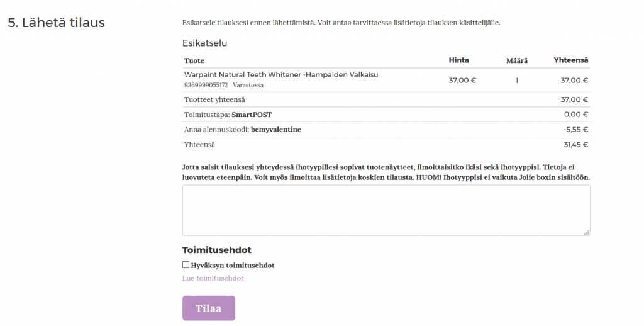
Task: Check the Hyväksyn toimitusehdot checkbox
Action: pyautogui.click(x=186, y=265)
